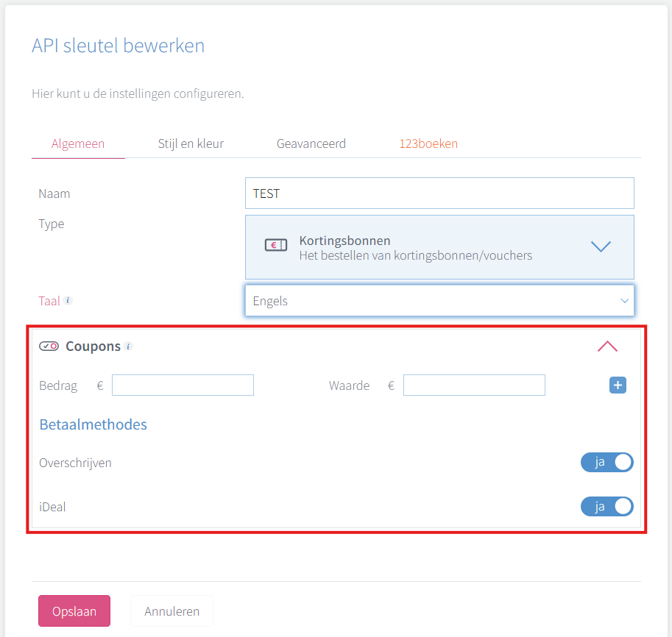Viewport: 672px width, 637px height.
Task: Add a coupon row with plus button
Action: pyautogui.click(x=618, y=385)
